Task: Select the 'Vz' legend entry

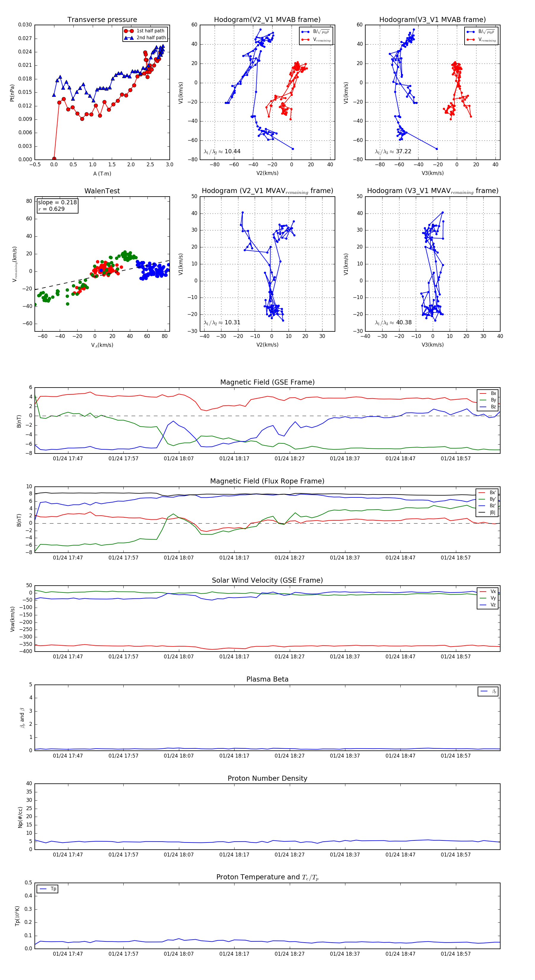Action: pyautogui.click(x=488, y=605)
